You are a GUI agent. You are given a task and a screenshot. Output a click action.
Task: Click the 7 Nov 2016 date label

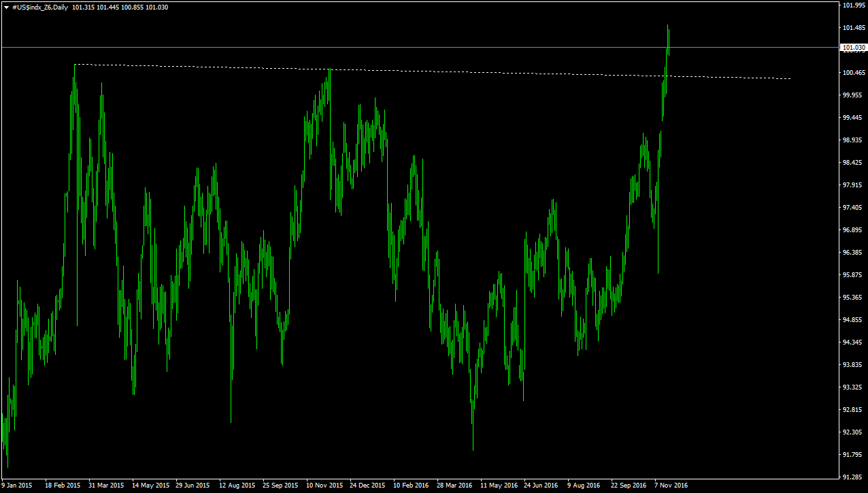click(671, 486)
